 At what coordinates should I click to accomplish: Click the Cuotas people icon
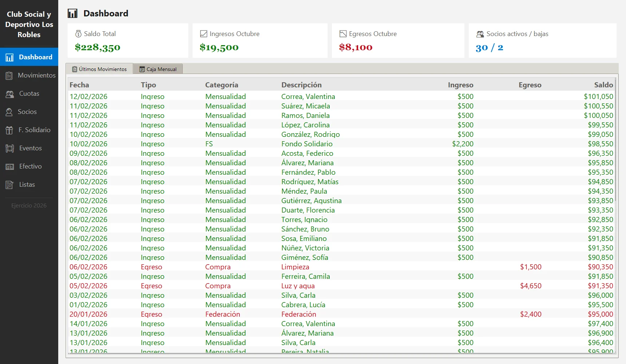coord(10,94)
